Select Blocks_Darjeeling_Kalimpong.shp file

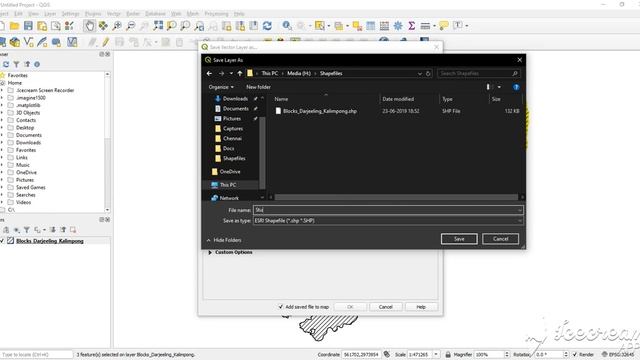click(320, 111)
